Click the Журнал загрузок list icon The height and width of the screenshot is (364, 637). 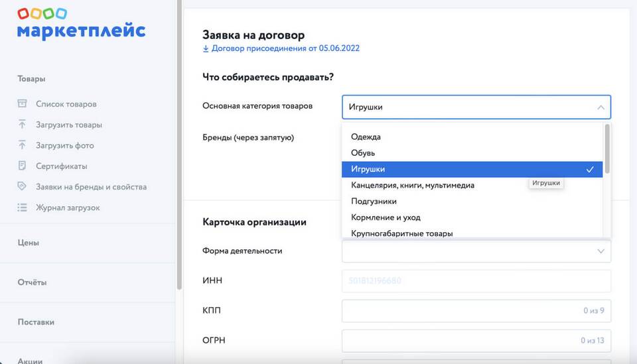click(x=22, y=208)
